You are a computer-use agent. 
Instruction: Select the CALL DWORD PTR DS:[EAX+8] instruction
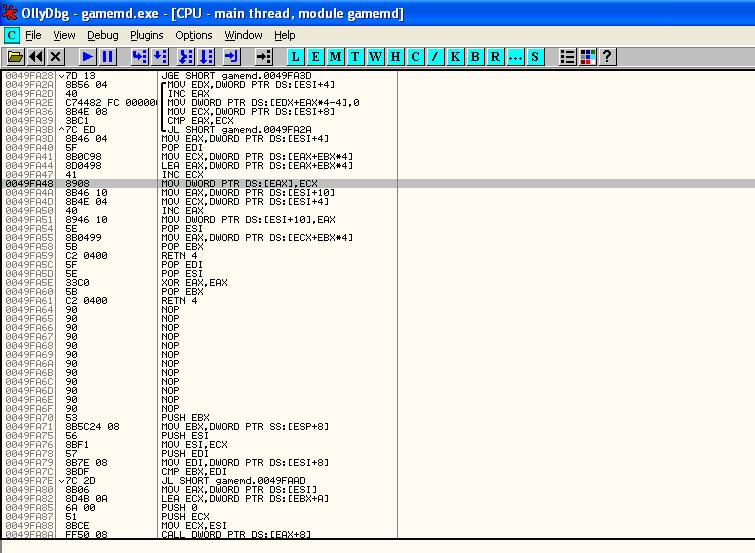pos(239,535)
